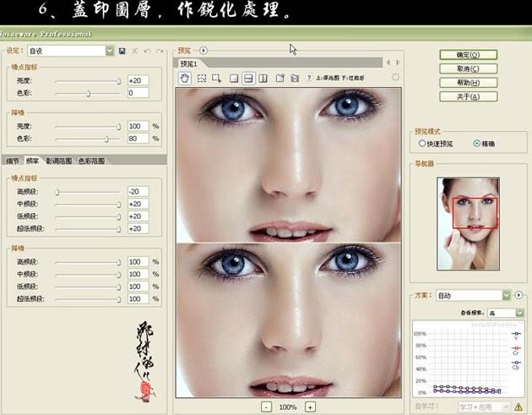Open the 方案 profile options arrow button

[x=518, y=295]
